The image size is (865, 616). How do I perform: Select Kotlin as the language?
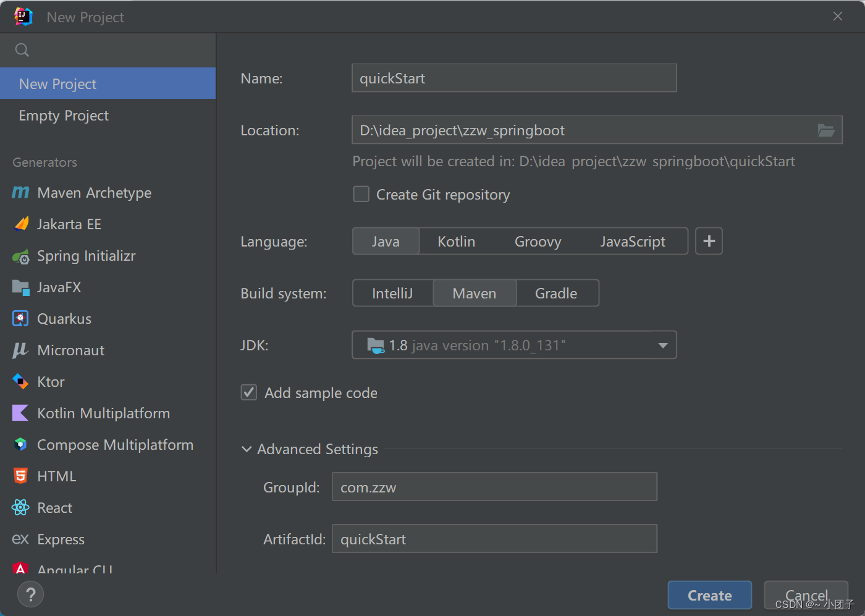pyautogui.click(x=457, y=242)
